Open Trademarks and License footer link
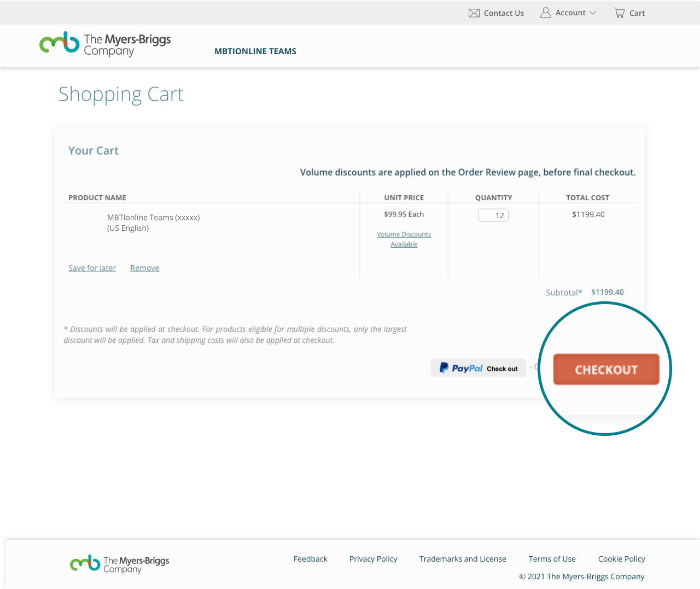Image resolution: width=700 pixels, height=589 pixels. (463, 559)
